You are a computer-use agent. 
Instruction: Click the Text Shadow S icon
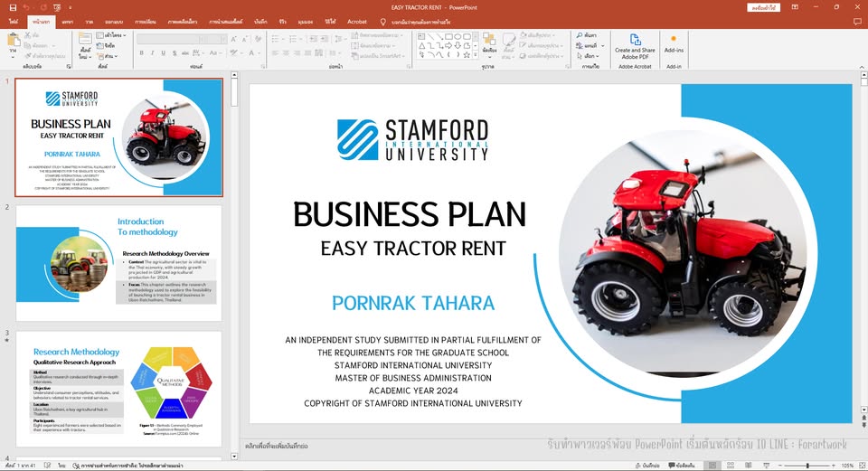175,53
